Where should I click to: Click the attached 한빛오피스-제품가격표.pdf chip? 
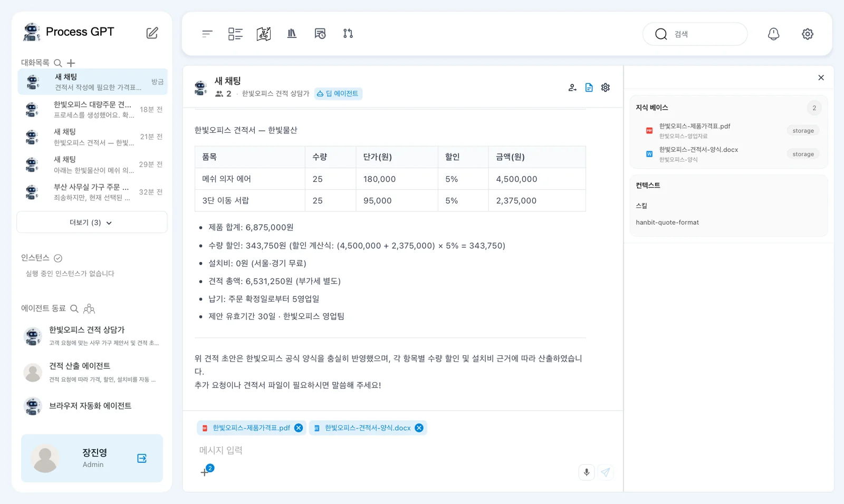pos(251,428)
